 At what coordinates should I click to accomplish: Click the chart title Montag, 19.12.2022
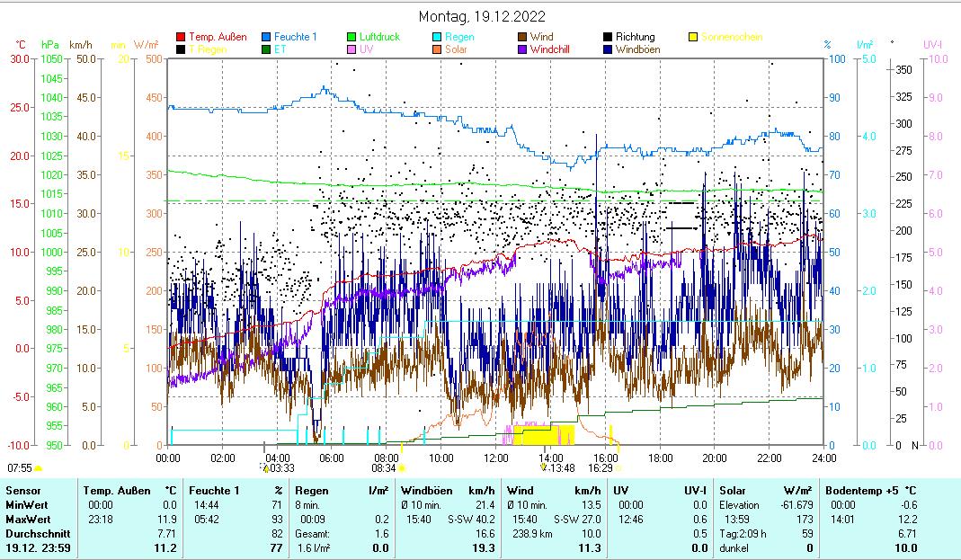pyautogui.click(x=482, y=16)
